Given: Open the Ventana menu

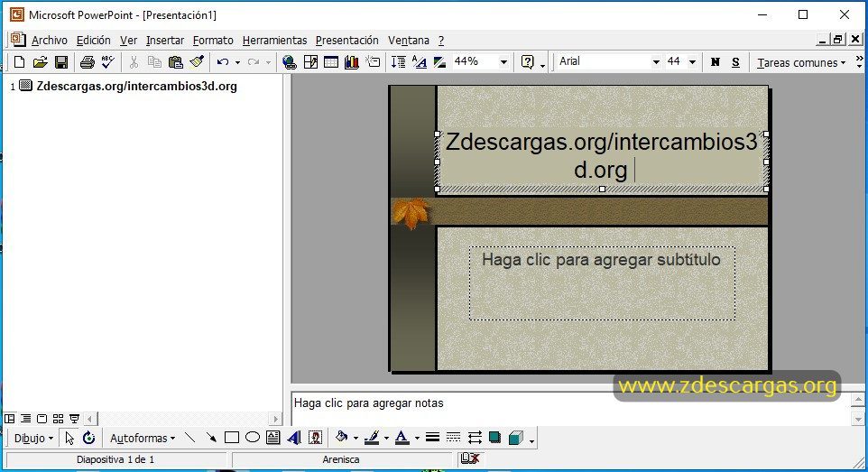Looking at the screenshot, I should pos(409,41).
